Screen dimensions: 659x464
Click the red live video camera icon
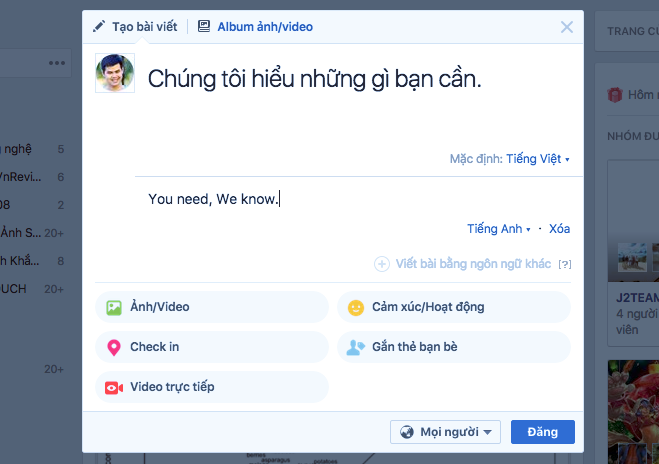[114, 387]
